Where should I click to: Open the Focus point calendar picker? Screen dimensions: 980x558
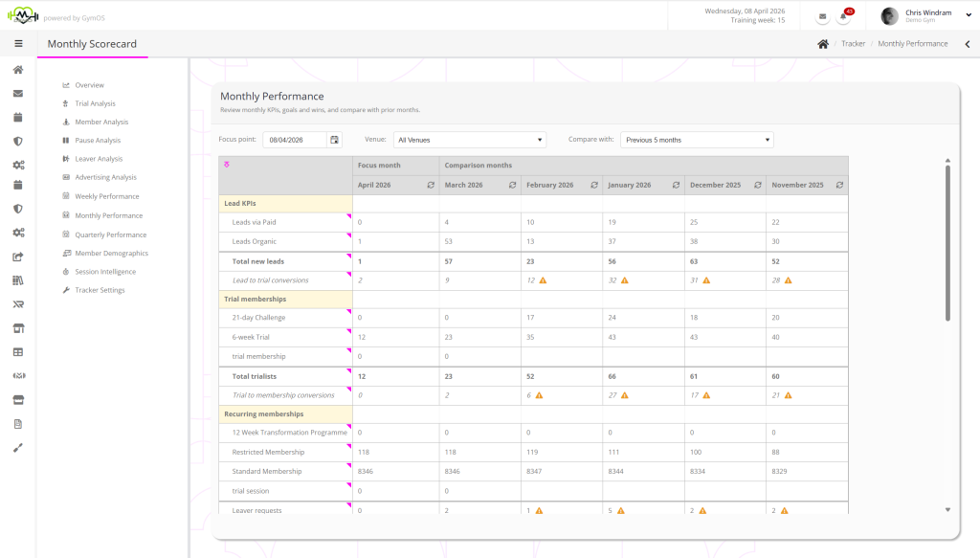click(x=334, y=140)
